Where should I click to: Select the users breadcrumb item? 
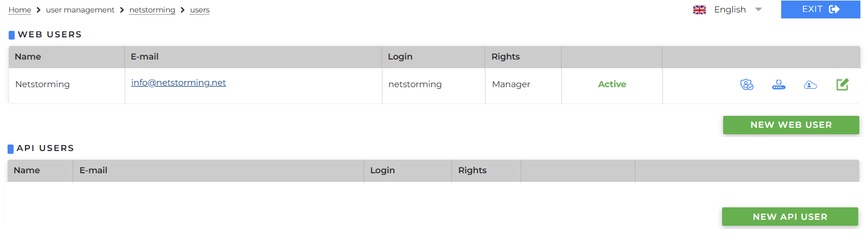(x=200, y=10)
